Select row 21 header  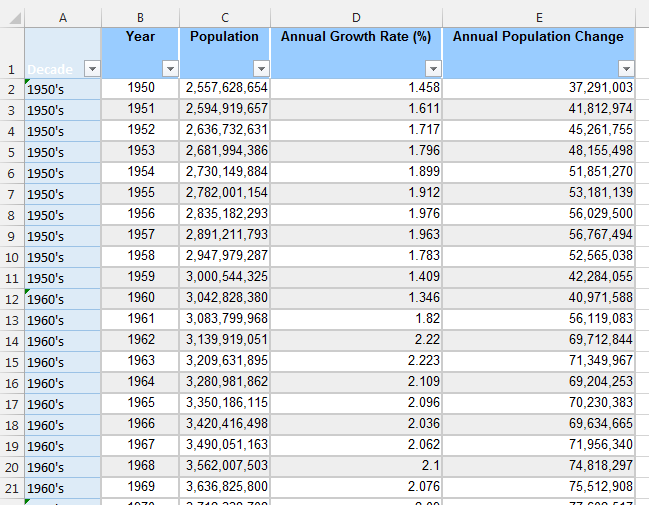coord(12,488)
